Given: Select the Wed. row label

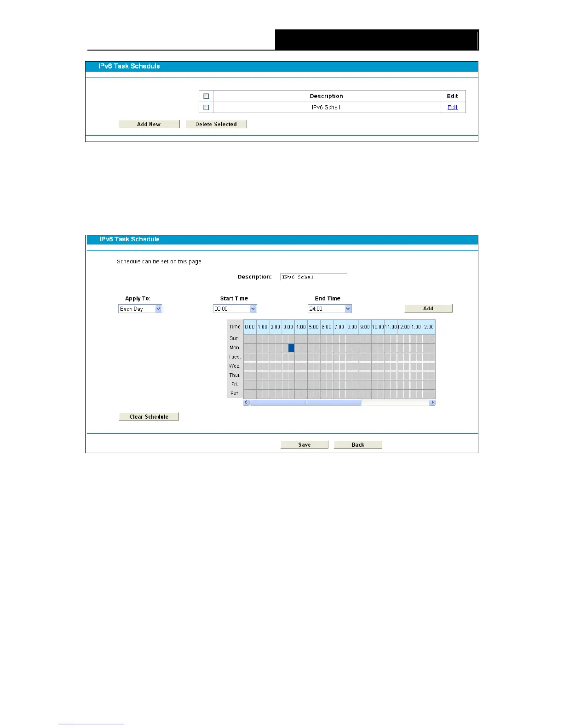Looking at the screenshot, I should [x=235, y=366].
